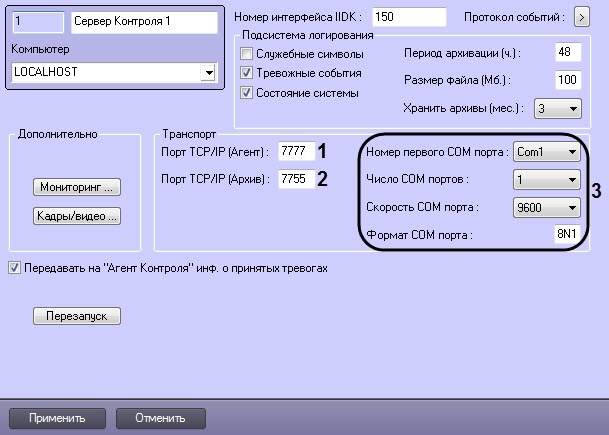609x435 pixels.
Task: Click the Мониторинг button
Action: 78,187
